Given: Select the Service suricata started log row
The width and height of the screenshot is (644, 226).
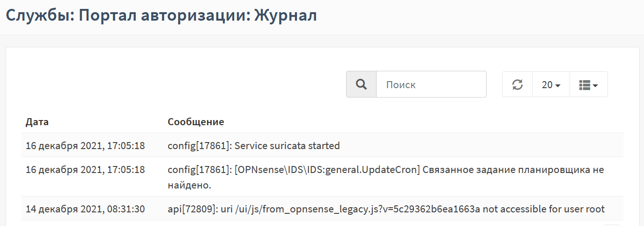Looking at the screenshot, I should click(322, 145).
